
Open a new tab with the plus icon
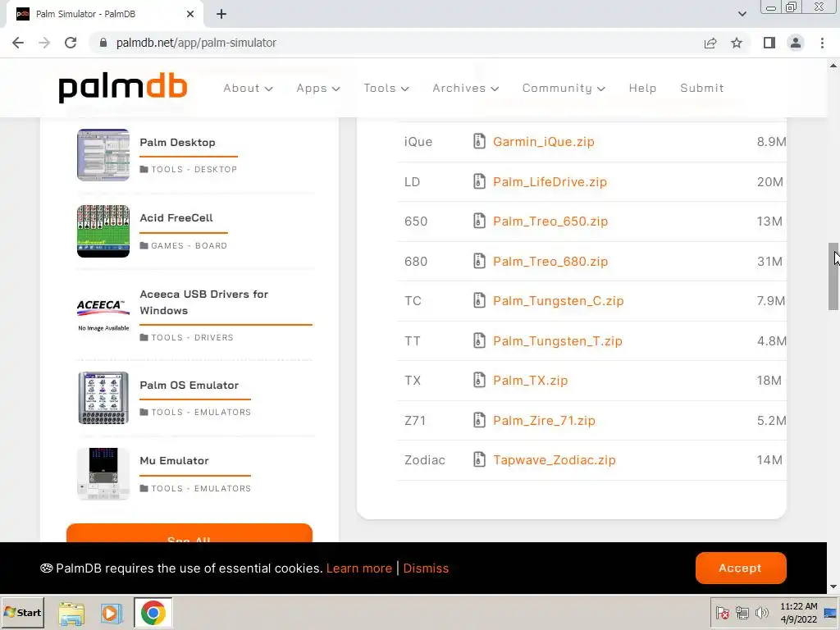[x=221, y=14]
